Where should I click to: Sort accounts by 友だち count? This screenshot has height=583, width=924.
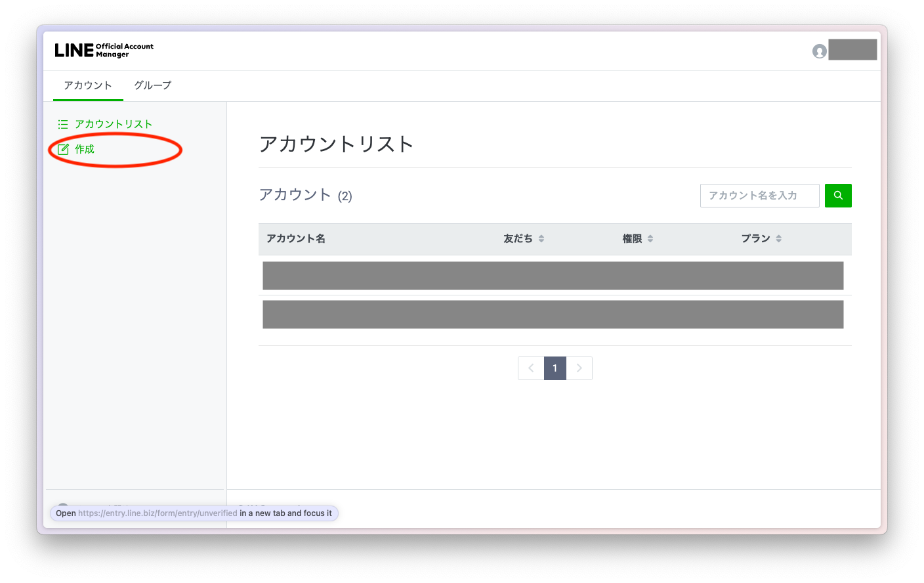523,238
